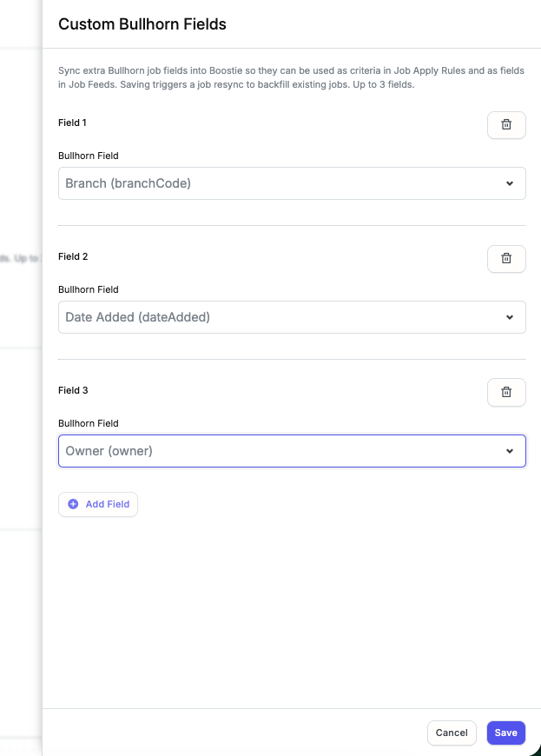Click the Field 2 label

(x=73, y=256)
